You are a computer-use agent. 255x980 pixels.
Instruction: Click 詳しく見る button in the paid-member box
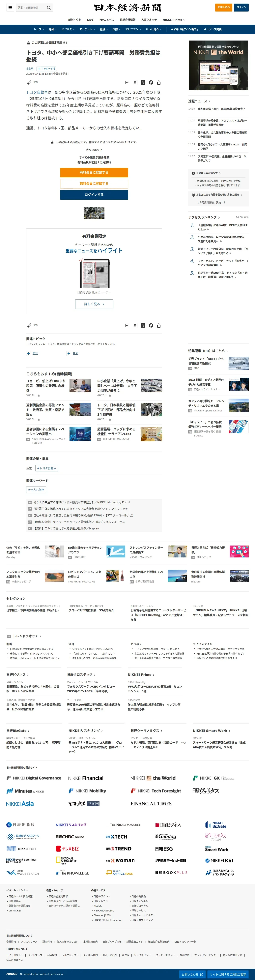click(94, 304)
